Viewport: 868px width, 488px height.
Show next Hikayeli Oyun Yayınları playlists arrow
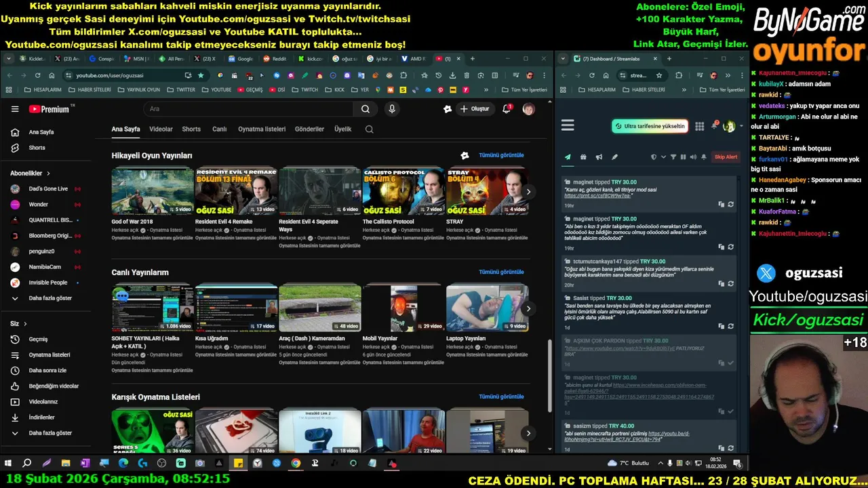528,192
